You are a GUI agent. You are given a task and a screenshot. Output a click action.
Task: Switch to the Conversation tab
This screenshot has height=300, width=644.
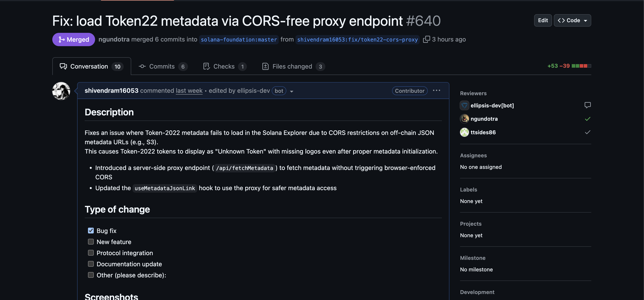click(92, 66)
